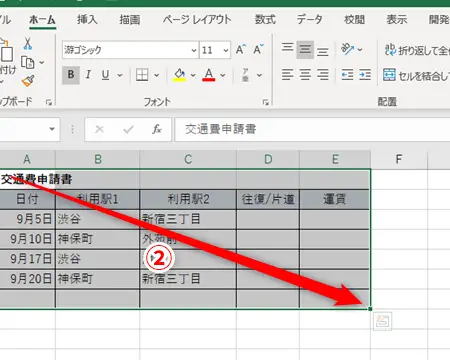The width and height of the screenshot is (450, 360).
Task: Click the Cut scissors icon
Action: (x=28, y=44)
